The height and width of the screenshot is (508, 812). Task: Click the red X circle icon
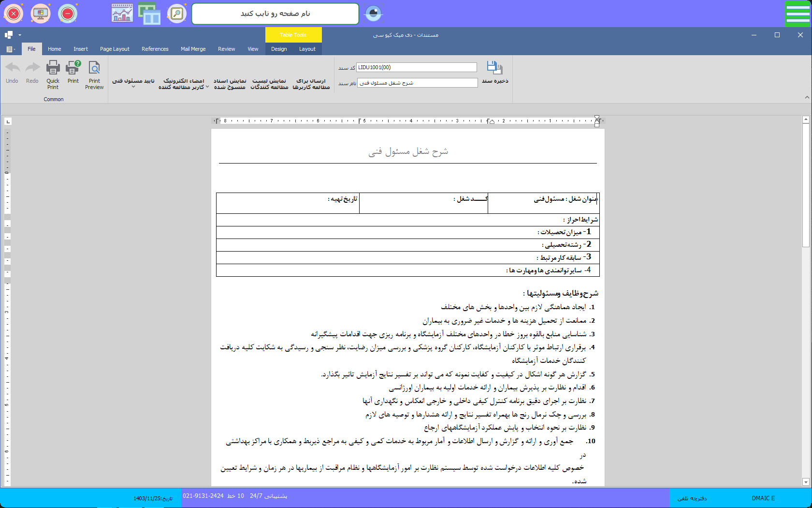(x=14, y=14)
